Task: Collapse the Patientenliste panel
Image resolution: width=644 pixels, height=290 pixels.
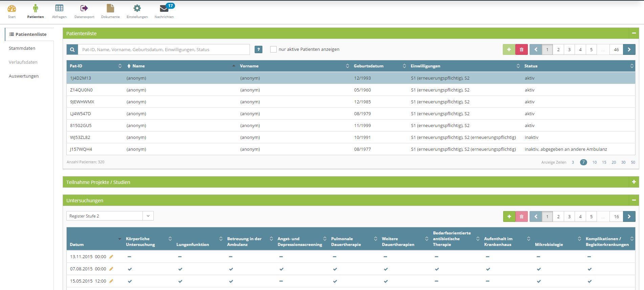Action: [x=634, y=33]
